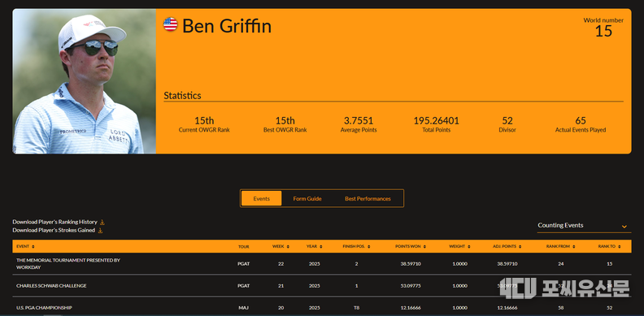Switch to the Form Guide tab

[307, 198]
